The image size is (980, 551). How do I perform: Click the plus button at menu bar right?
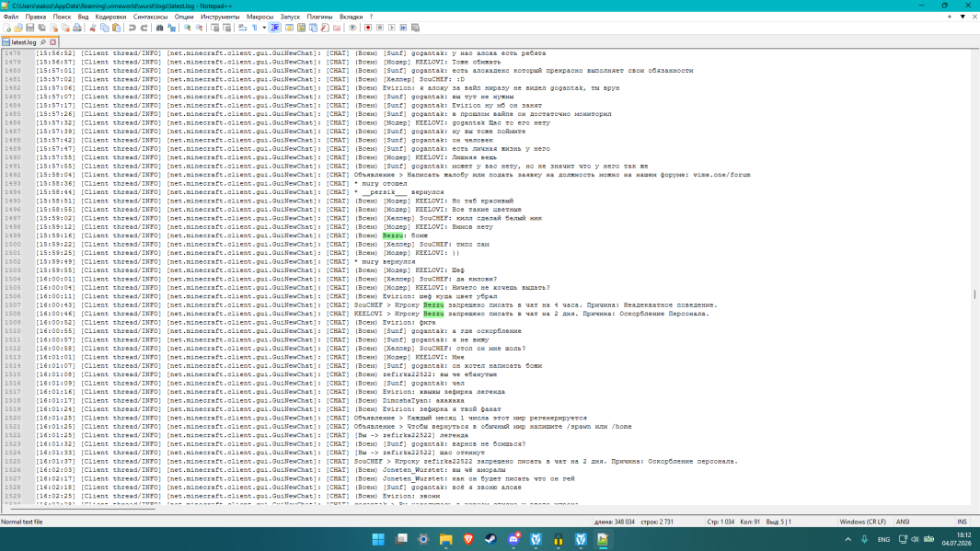[x=950, y=17]
